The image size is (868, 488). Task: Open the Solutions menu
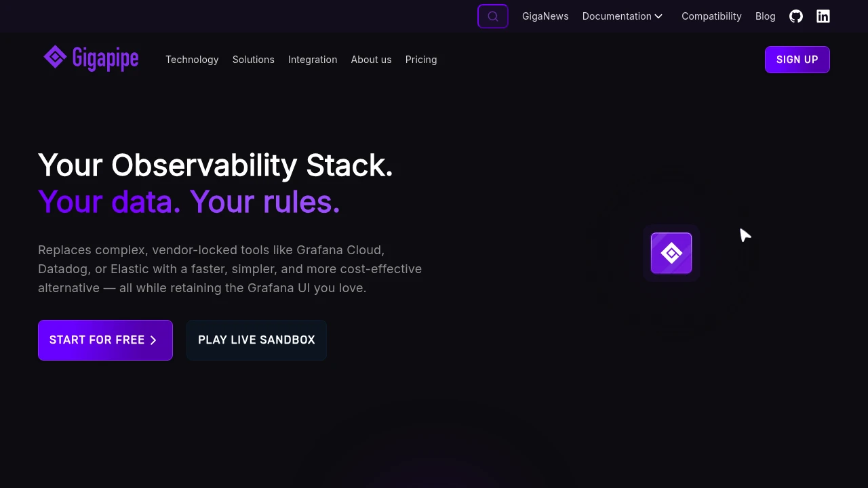(x=254, y=60)
